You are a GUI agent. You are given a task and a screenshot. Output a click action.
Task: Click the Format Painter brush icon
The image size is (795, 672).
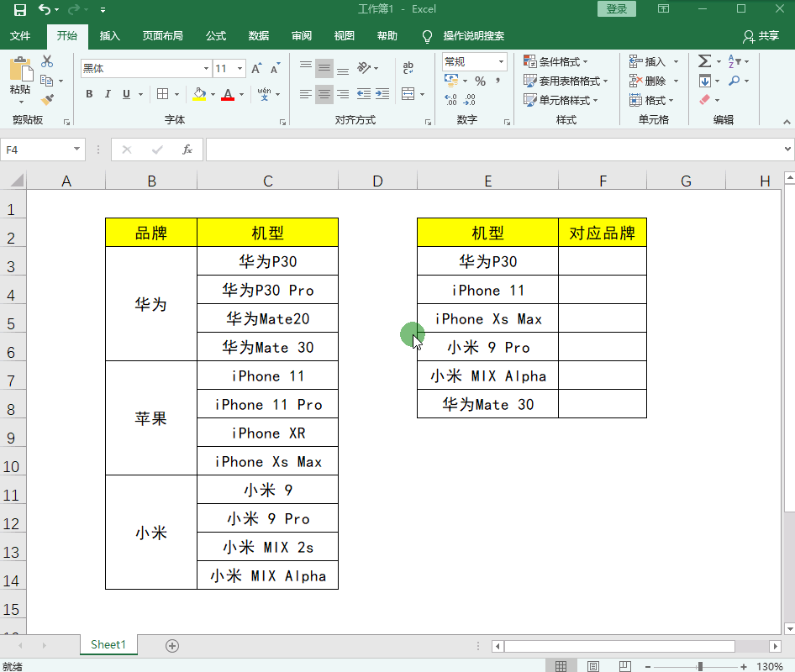47,99
